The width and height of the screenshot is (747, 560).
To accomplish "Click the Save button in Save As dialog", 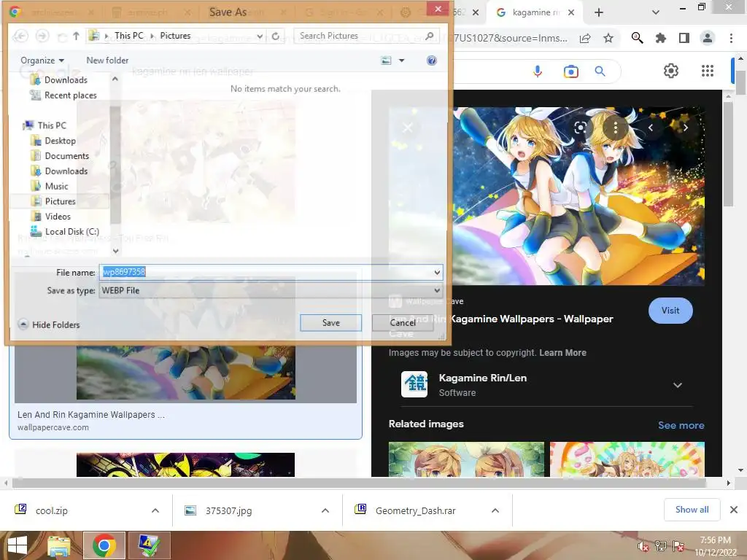I will (330, 322).
